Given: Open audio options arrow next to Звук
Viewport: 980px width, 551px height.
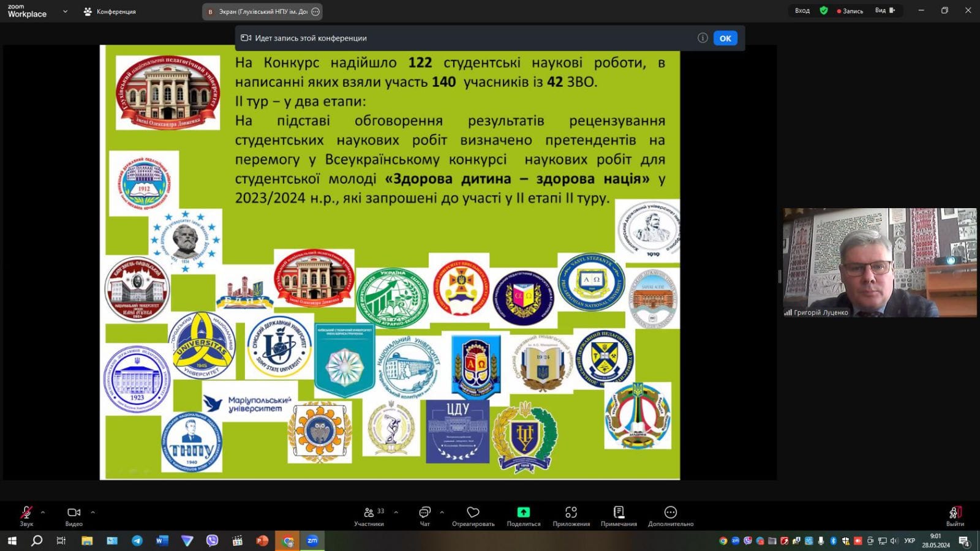Looking at the screenshot, I should click(43, 512).
